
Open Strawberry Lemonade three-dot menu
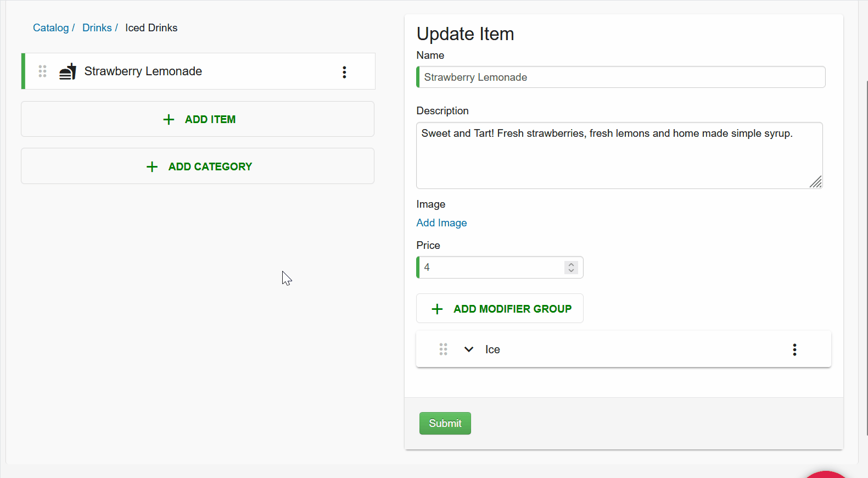(344, 72)
